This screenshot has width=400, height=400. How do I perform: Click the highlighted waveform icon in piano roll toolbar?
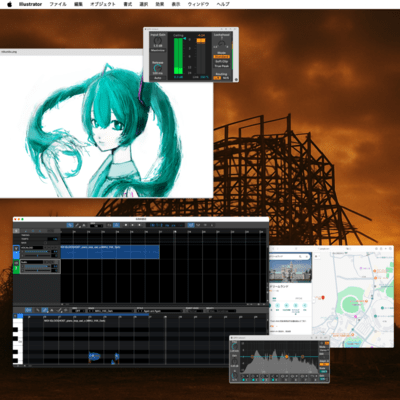[28, 310]
